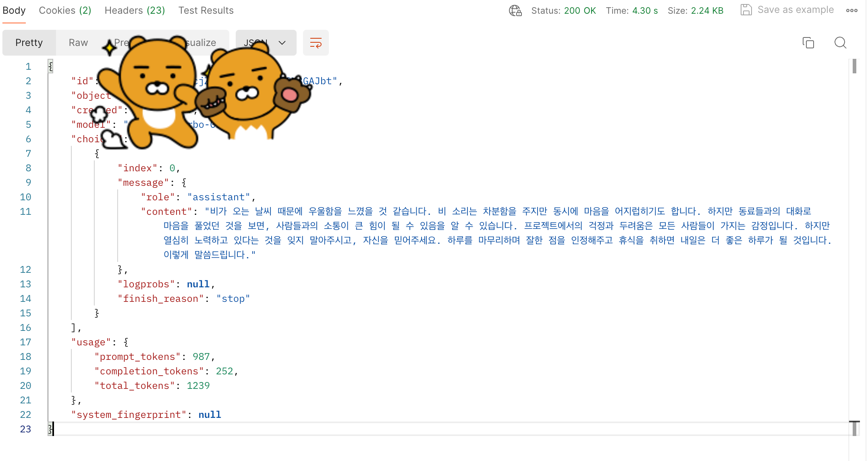The height and width of the screenshot is (461, 868).
Task: Click line number 17 in gutter
Action: pos(25,342)
